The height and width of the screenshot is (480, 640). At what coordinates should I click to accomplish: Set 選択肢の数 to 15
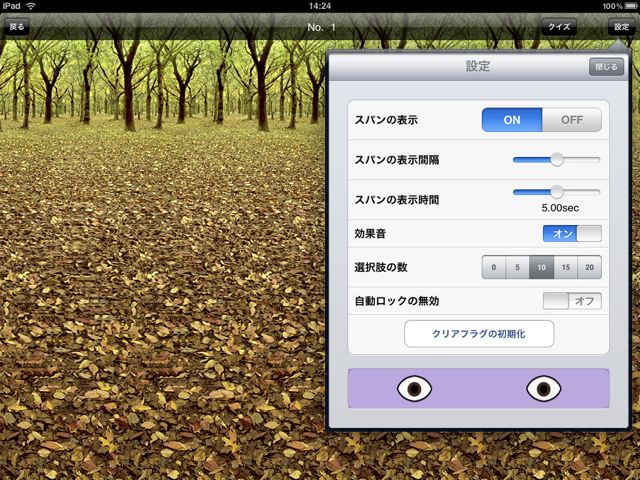(x=565, y=267)
